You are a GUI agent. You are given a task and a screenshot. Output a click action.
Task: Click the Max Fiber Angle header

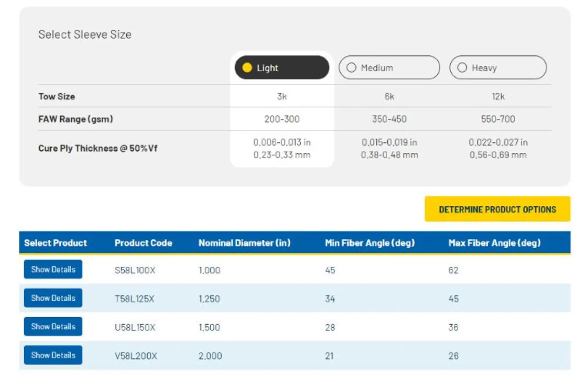click(x=494, y=243)
